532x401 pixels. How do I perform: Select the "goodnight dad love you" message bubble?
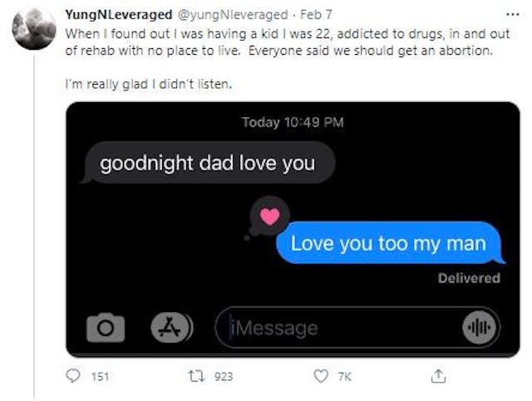(x=208, y=164)
